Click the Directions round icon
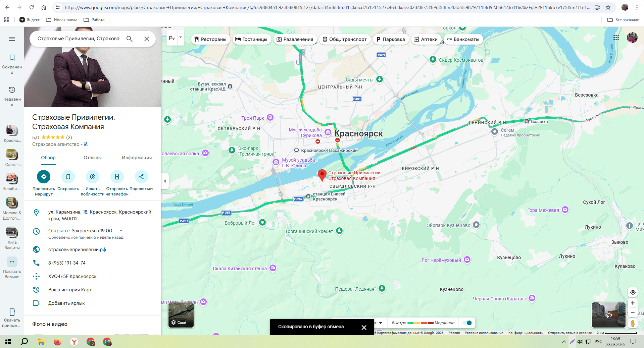The height and width of the screenshot is (348, 644). tap(44, 177)
